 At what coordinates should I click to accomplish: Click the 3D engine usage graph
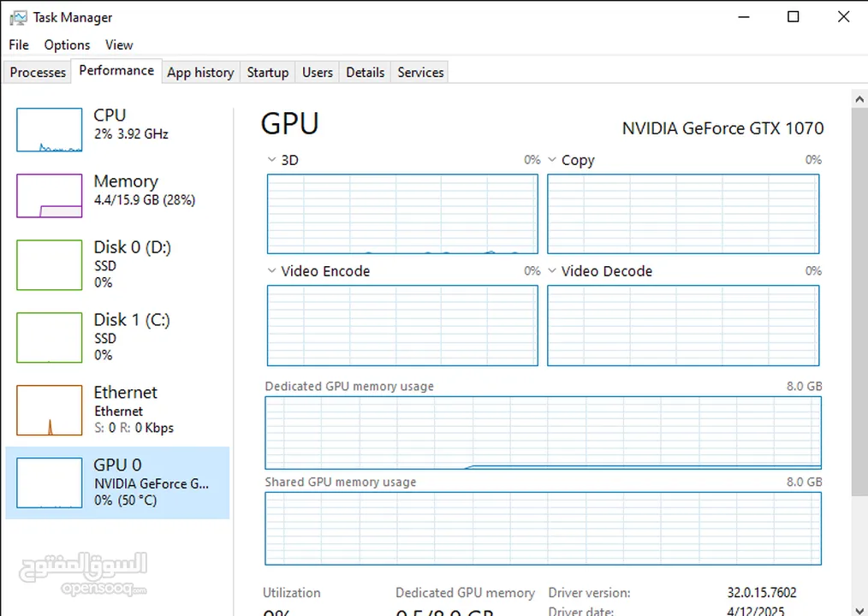click(402, 214)
